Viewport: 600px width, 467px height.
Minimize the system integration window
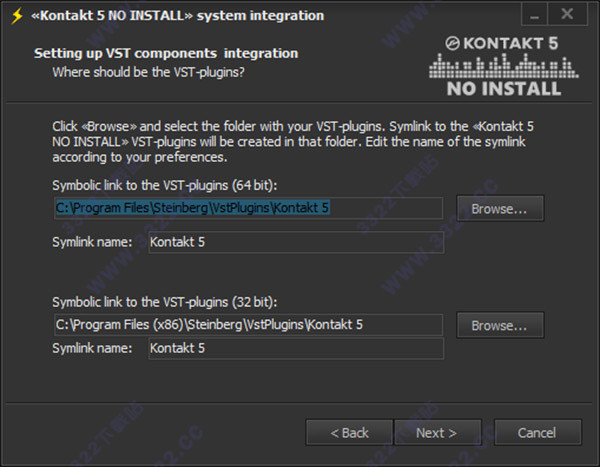(535, 15)
